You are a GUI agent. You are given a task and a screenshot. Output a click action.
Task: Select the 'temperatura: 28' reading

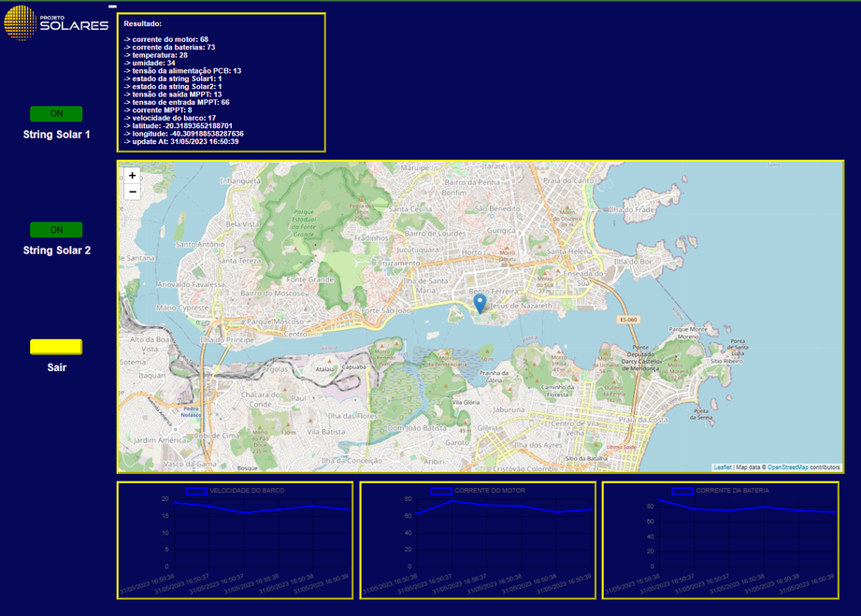pyautogui.click(x=155, y=55)
